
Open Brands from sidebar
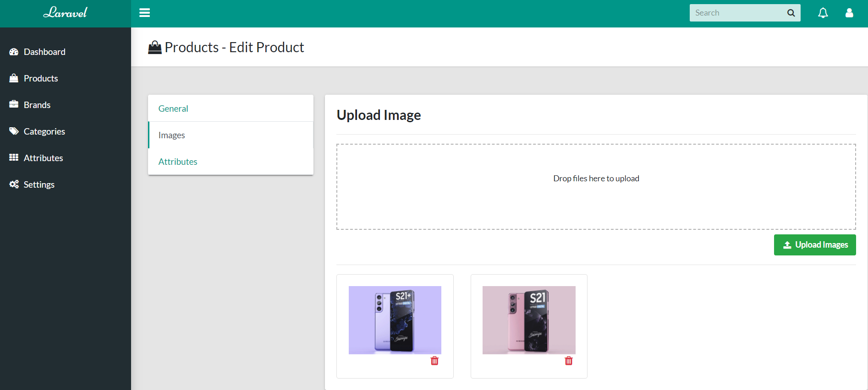(x=66, y=105)
